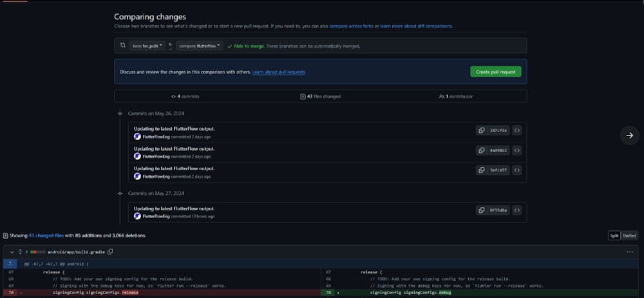Image resolution: width=644 pixels, height=298 pixels.
Task: Open FlutterFlowEng author name on 10 hours ago commit
Action: point(156,216)
